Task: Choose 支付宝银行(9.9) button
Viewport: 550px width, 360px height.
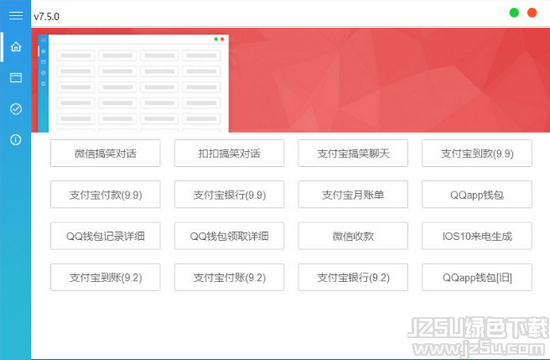Action: click(229, 194)
